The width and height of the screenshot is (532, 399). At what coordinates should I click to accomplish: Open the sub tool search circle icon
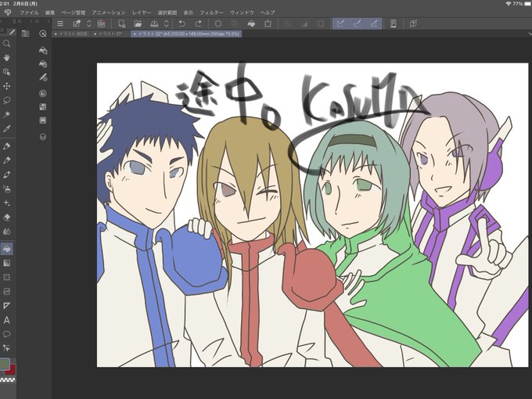coord(43,33)
